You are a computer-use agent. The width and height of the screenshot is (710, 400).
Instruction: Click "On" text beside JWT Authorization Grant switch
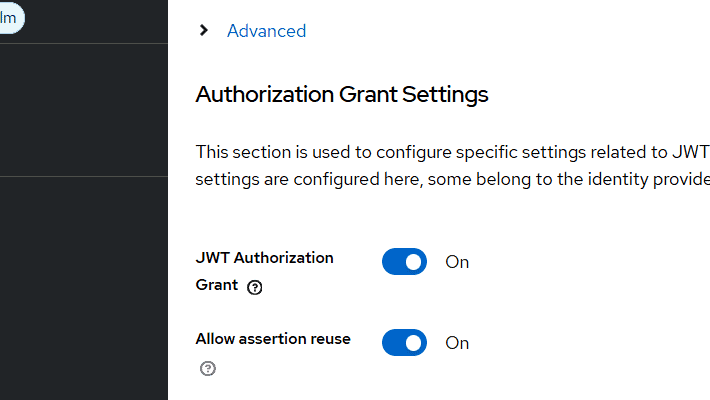tap(457, 262)
